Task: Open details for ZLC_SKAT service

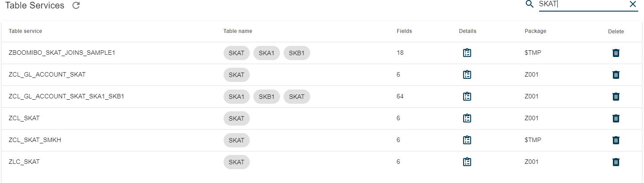Action: click(467, 162)
